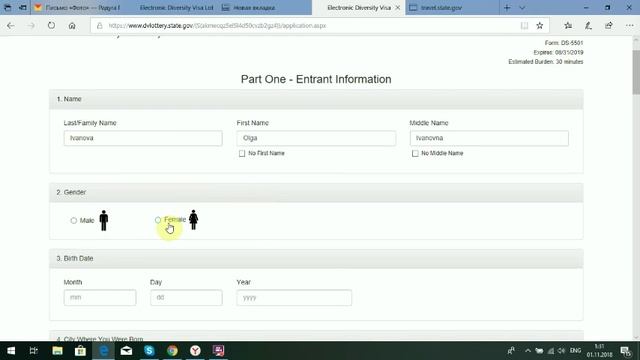Refresh the current page

tap(51, 25)
